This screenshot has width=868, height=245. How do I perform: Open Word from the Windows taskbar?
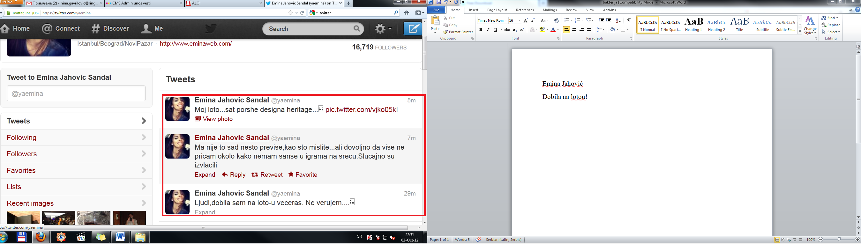point(120,237)
